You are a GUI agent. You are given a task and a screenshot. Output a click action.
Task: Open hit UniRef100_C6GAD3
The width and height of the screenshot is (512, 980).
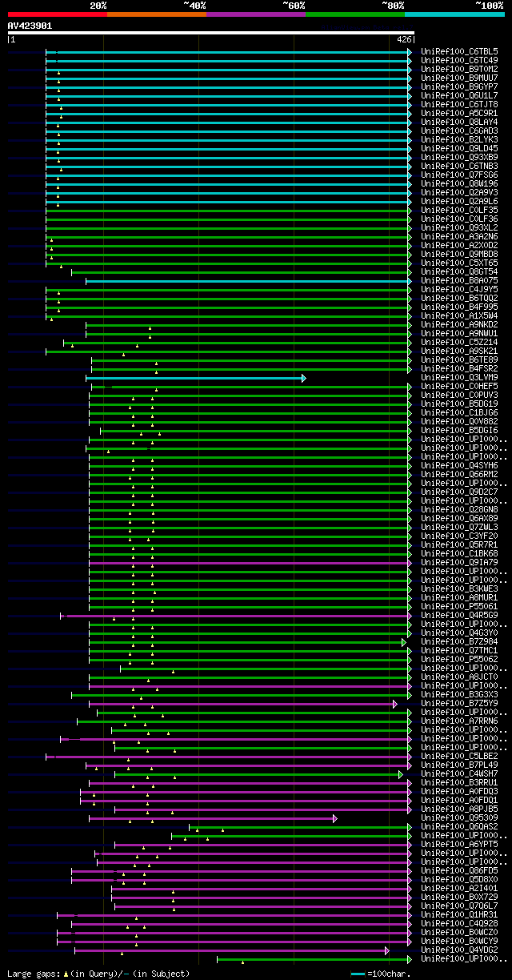tap(460, 131)
